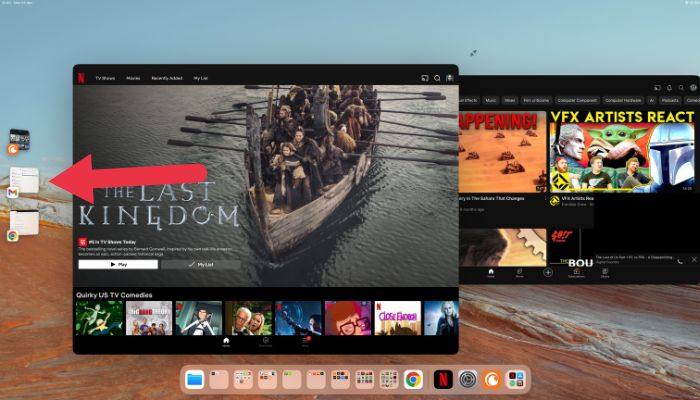Click the Netflix N logo
The width and height of the screenshot is (700, 400).
(81, 78)
